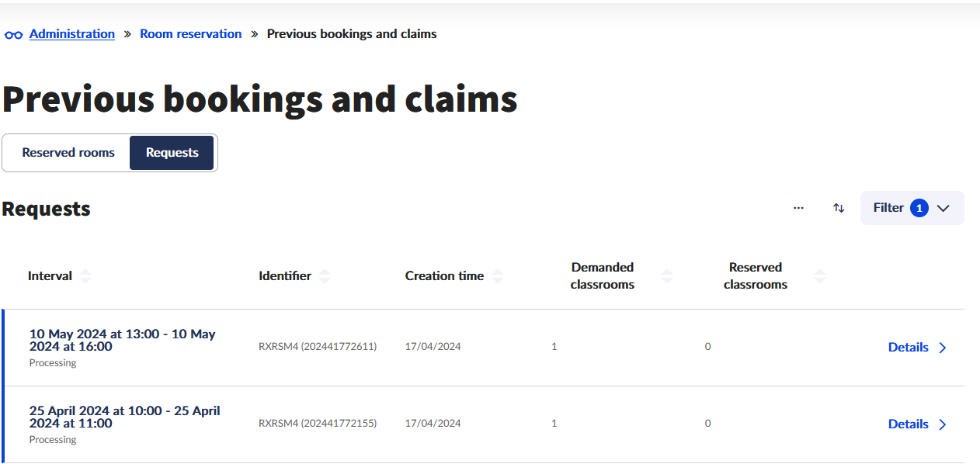
Task: Switch to Reserved rooms tab
Action: 68,152
